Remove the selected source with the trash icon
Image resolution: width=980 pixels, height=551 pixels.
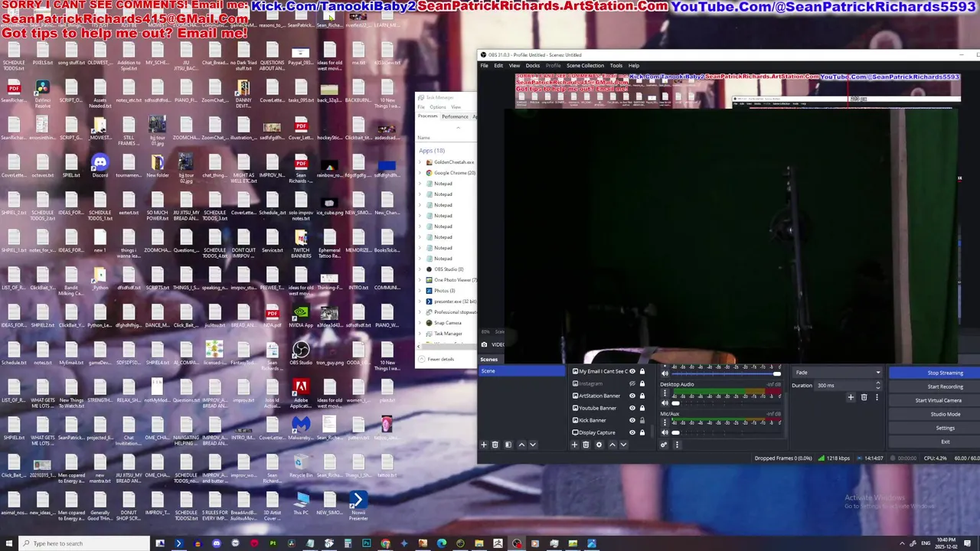click(x=586, y=445)
